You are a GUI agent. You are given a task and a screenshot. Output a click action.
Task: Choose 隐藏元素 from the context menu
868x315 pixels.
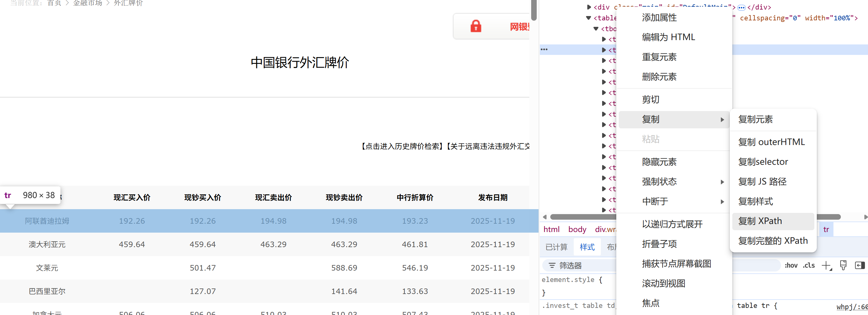659,162
